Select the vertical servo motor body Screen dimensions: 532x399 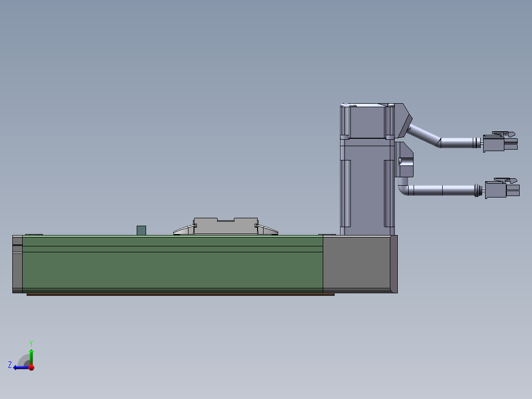point(367,187)
